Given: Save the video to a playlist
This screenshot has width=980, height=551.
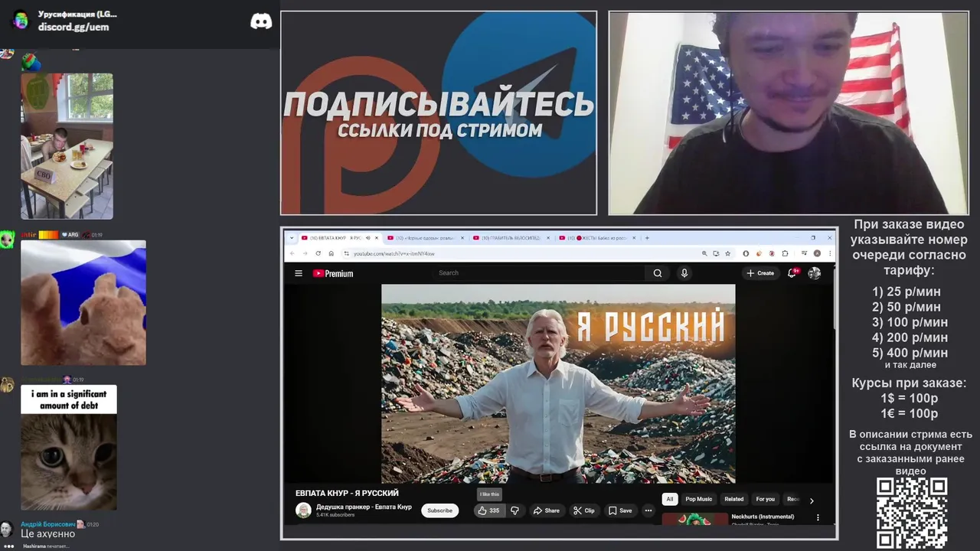Looking at the screenshot, I should point(621,510).
